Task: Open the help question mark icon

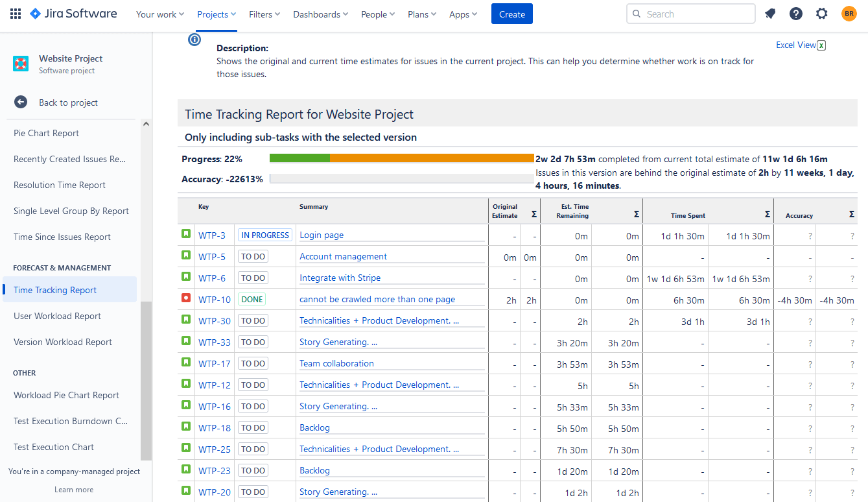Action: pyautogui.click(x=796, y=14)
